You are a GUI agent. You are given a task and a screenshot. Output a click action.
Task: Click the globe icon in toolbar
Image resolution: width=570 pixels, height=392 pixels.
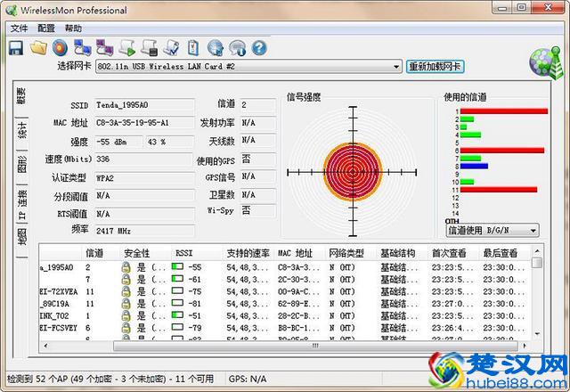pos(216,48)
